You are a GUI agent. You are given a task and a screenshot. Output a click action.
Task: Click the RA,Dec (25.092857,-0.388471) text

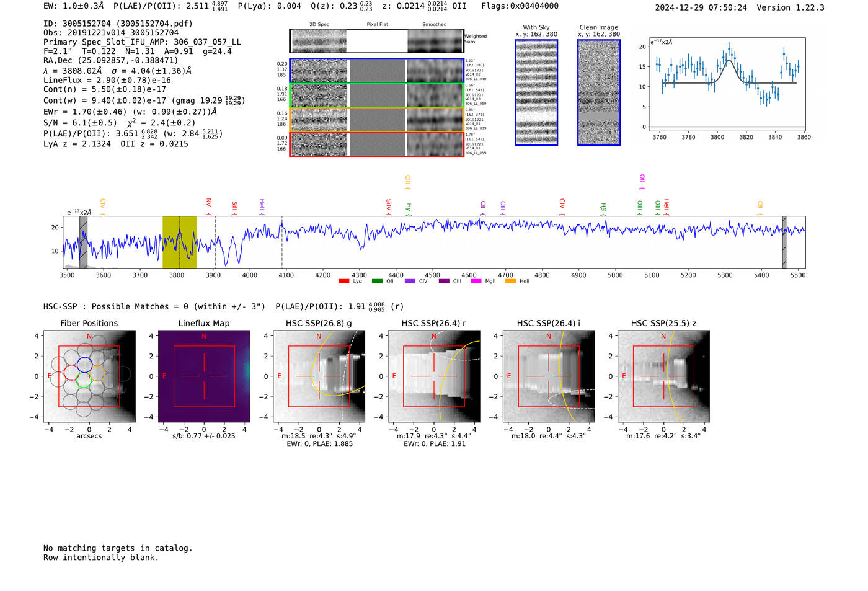(x=111, y=60)
